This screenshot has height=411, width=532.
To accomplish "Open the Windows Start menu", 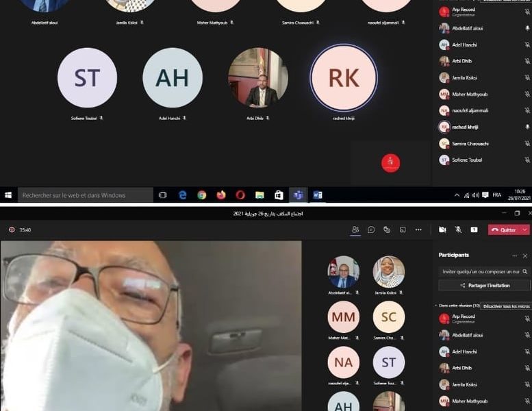I will (8, 195).
